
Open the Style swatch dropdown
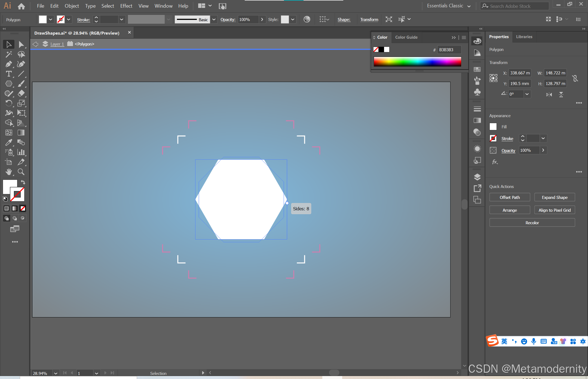(293, 19)
